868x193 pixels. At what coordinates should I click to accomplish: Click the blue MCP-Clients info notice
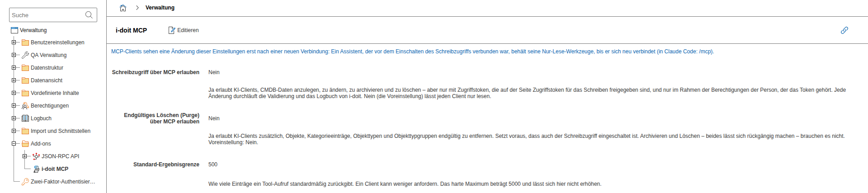click(x=412, y=52)
